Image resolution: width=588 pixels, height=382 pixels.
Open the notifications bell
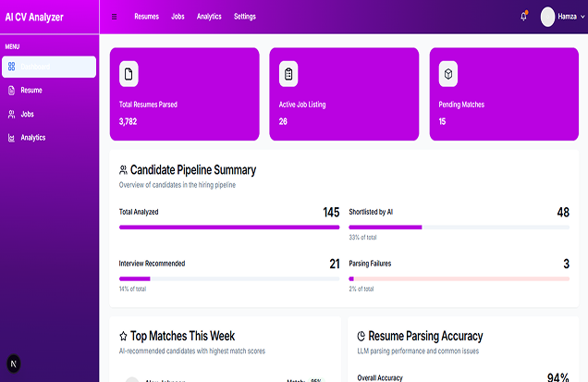coord(524,17)
